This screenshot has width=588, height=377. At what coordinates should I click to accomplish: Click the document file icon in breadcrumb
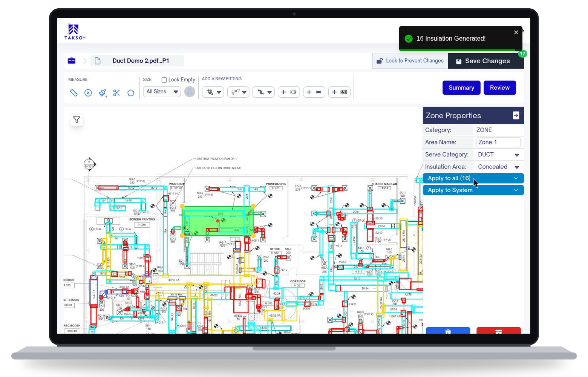point(98,61)
